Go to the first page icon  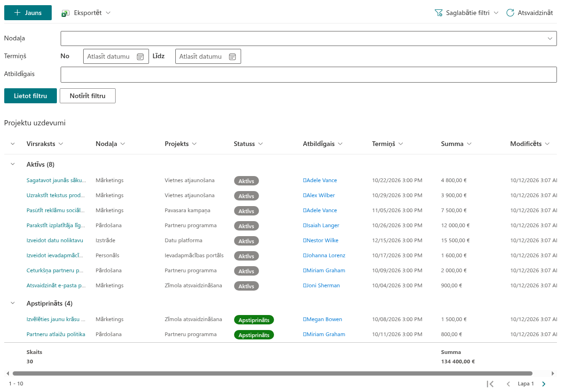[490, 384]
